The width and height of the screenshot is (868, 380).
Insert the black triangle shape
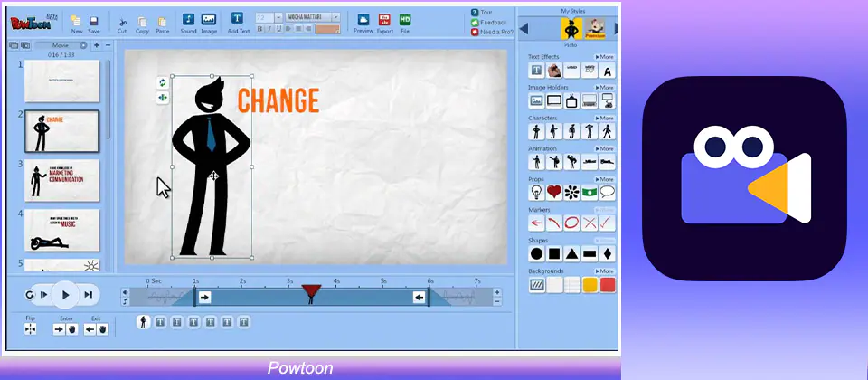point(571,254)
